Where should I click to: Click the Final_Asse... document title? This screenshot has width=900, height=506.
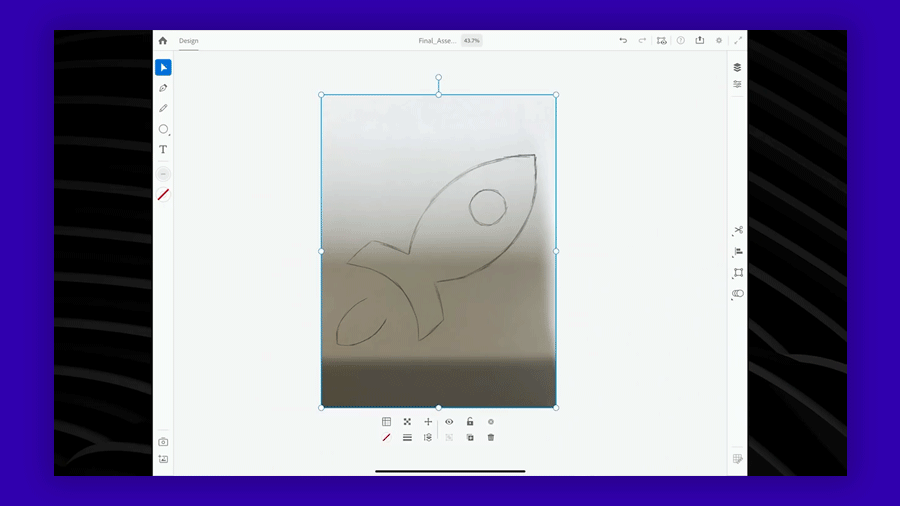[x=437, y=41]
